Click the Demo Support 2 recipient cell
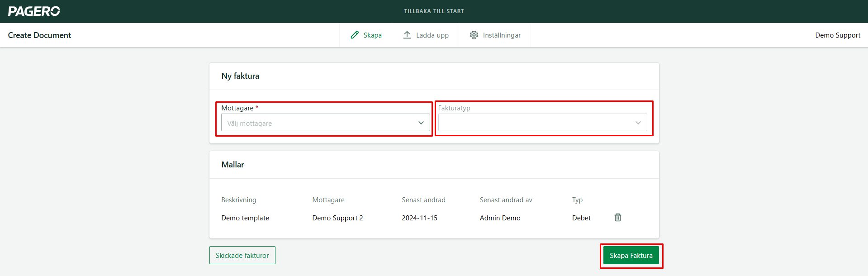This screenshot has height=276, width=868. (x=337, y=218)
